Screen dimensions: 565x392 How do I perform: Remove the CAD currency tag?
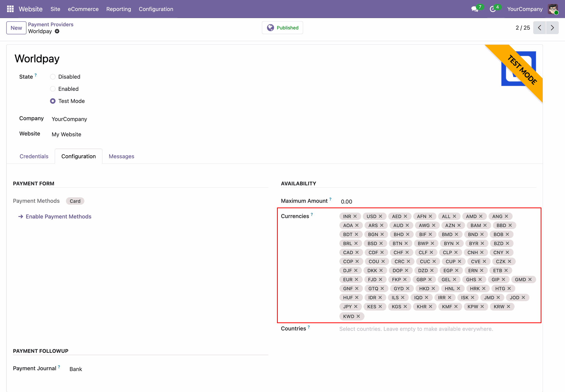coord(357,252)
